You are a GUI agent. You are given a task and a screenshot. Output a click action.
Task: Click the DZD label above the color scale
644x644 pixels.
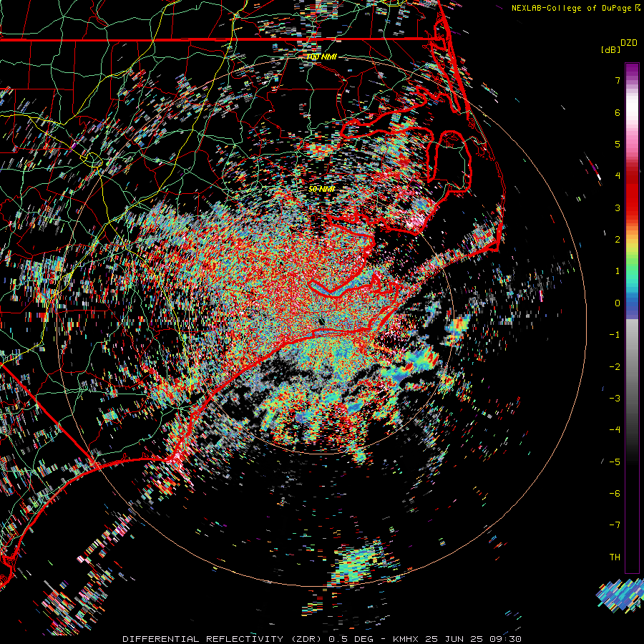click(x=629, y=43)
